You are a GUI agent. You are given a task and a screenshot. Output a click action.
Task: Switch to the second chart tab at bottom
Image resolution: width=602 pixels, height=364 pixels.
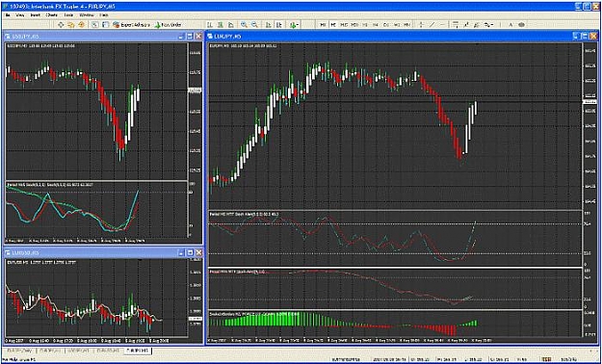[x=49, y=351]
